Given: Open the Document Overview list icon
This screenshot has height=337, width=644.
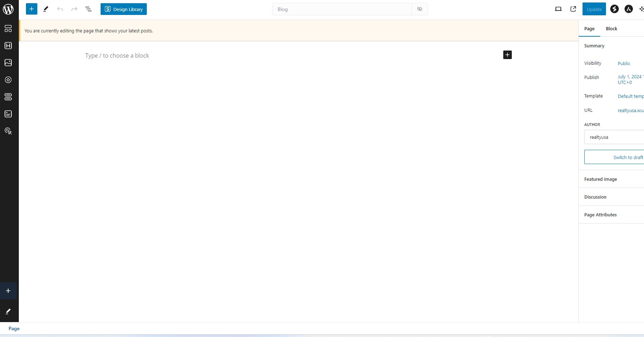Looking at the screenshot, I should coord(88,9).
